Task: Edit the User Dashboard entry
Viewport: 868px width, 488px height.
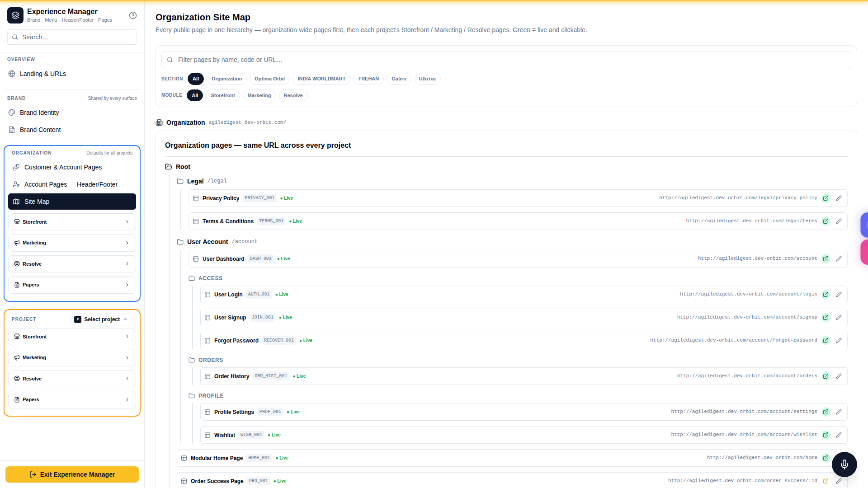Action: tap(839, 259)
